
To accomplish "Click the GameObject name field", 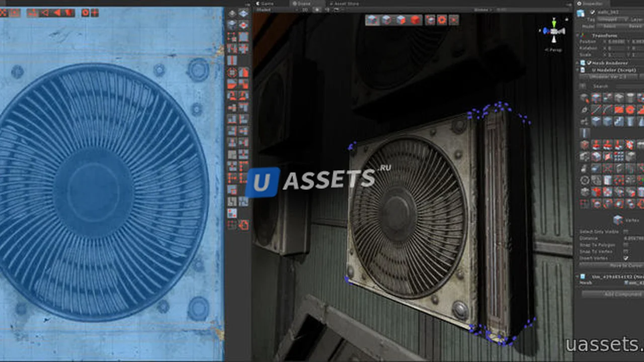I will pyautogui.click(x=620, y=13).
